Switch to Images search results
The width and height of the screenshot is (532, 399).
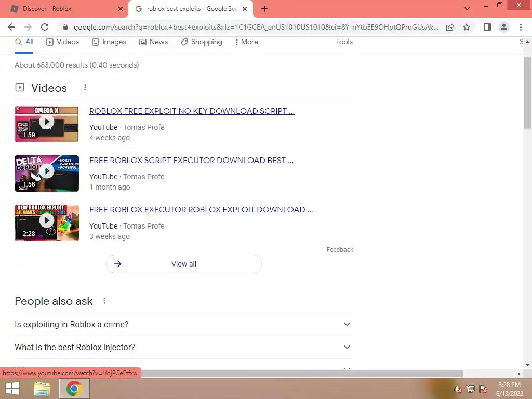pyautogui.click(x=109, y=42)
